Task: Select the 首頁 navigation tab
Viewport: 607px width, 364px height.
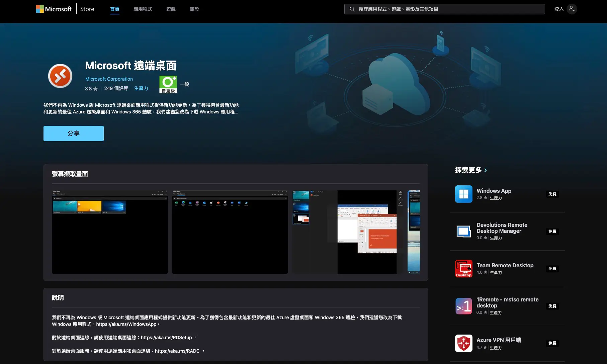Action: tap(115, 9)
